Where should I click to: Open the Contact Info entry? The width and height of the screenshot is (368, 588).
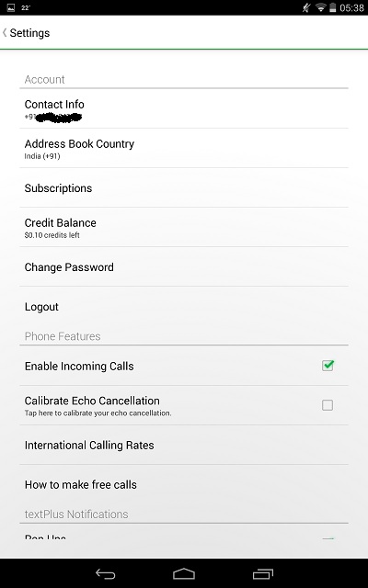(x=184, y=108)
